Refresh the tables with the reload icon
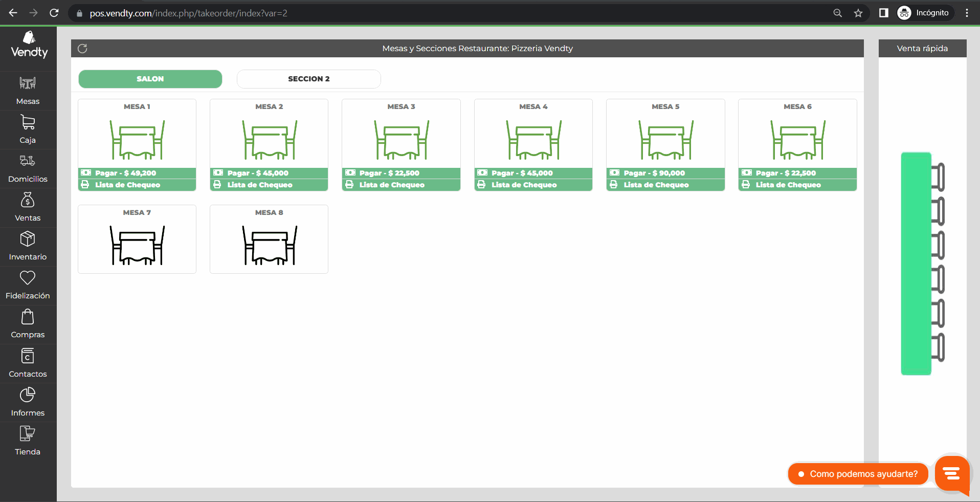 point(82,49)
